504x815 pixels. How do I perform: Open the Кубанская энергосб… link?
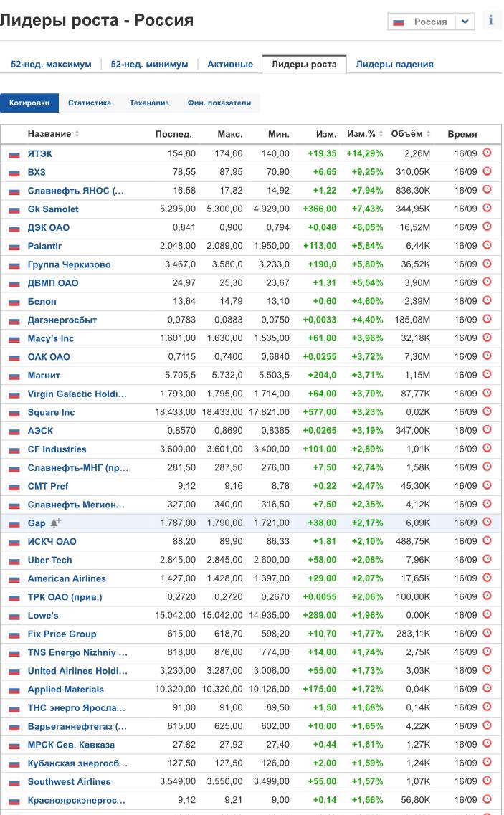coord(77,763)
